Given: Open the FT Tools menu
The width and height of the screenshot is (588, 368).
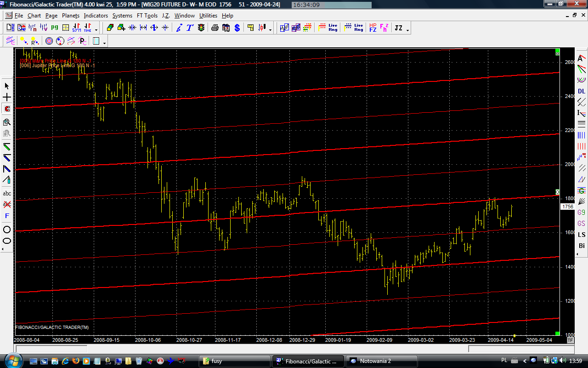Looking at the screenshot, I should (x=147, y=16).
